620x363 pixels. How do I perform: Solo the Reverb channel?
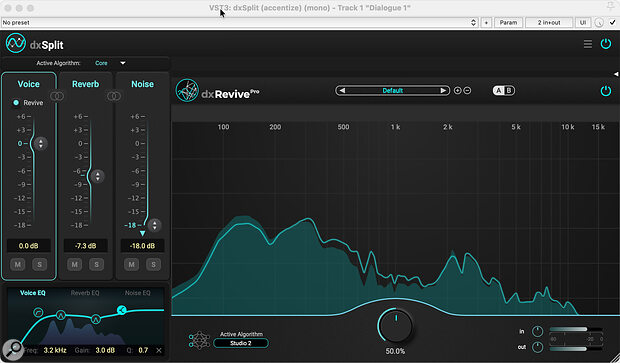96,264
